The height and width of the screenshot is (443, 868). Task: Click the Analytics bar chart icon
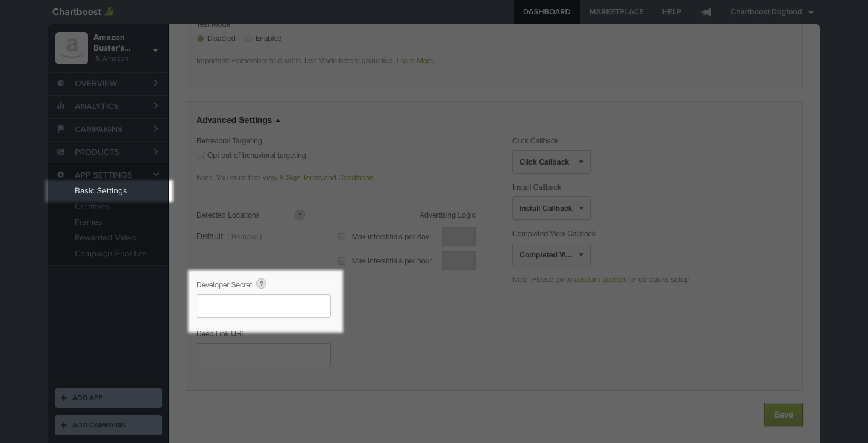[x=61, y=106]
